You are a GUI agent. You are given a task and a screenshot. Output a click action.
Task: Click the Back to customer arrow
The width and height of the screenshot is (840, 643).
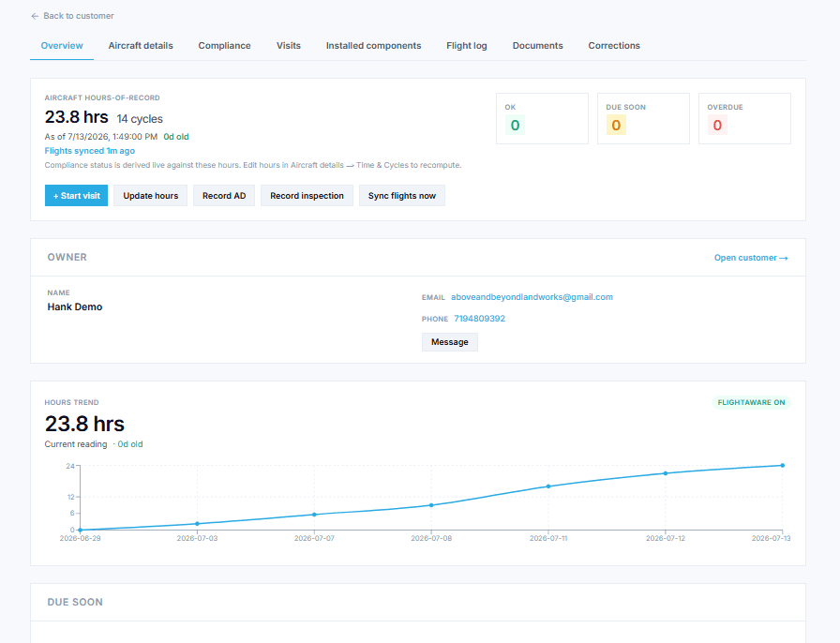(35, 16)
